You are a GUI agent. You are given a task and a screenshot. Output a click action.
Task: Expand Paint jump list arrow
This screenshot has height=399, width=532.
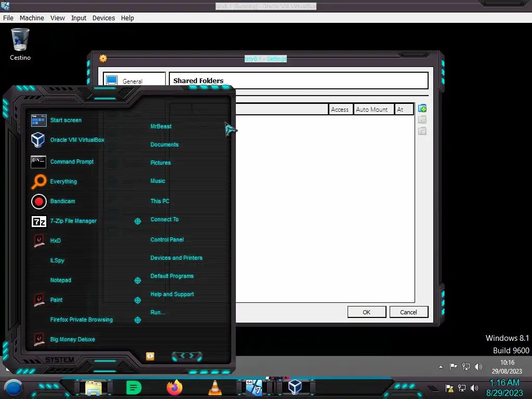[137, 300]
